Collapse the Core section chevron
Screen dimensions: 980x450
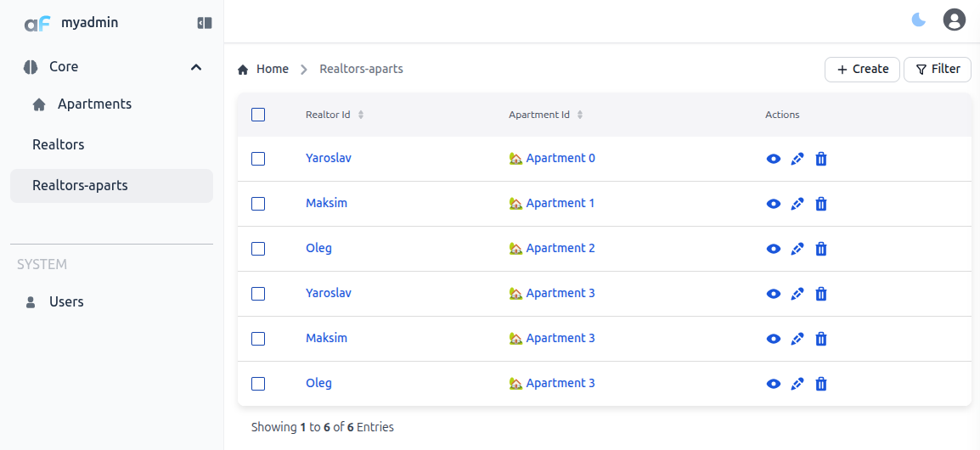[196, 67]
